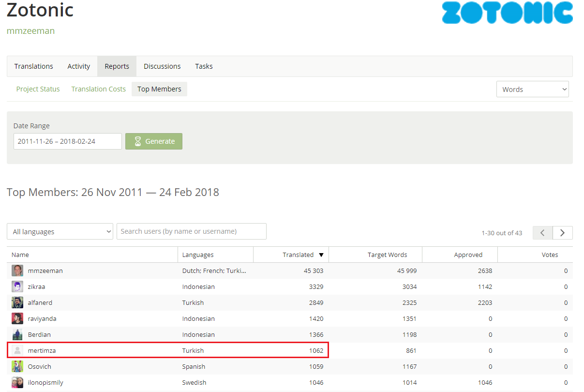Click Dutch; French; Turki... languages cell

(214, 271)
